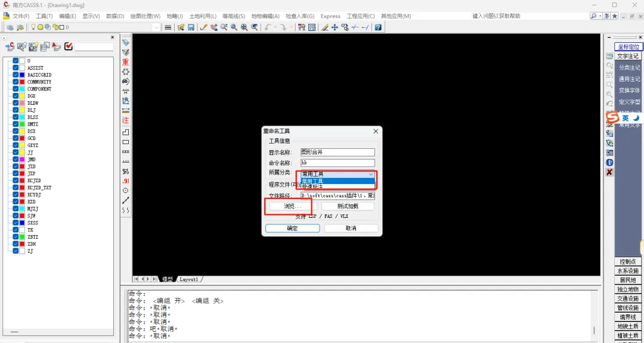
Task: Pick 常用工具 highlighted option in list
Action: click(338, 180)
